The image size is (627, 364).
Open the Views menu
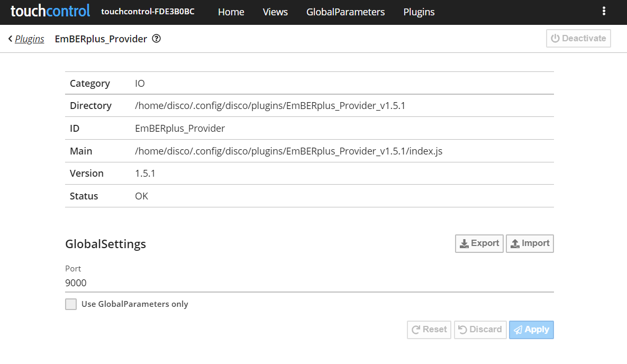(x=275, y=12)
